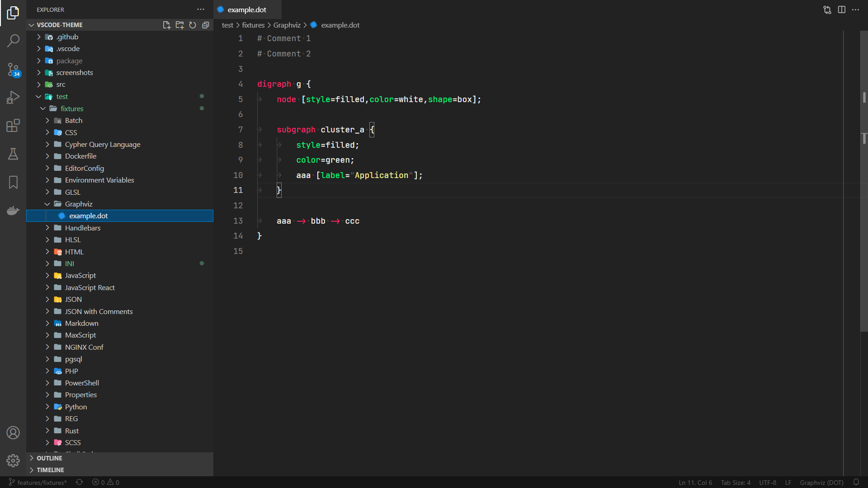
Task: Click features/fixtures branch in status bar
Action: [38, 482]
